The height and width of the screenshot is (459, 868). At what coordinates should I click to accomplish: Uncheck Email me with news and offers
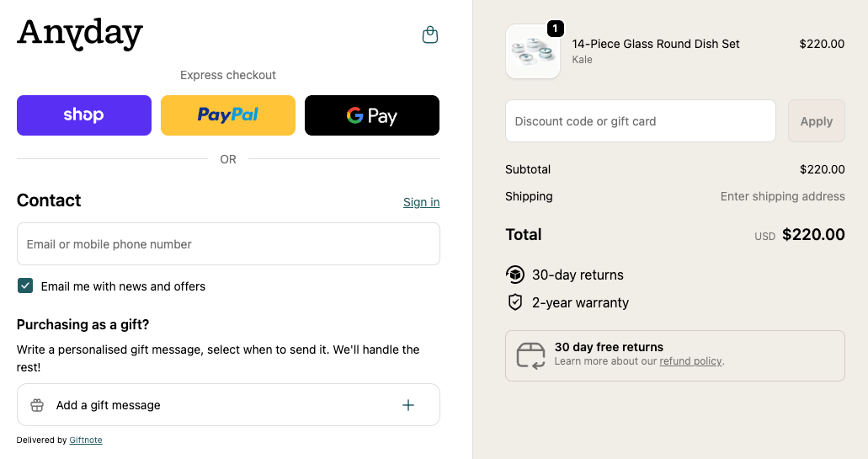(25, 286)
